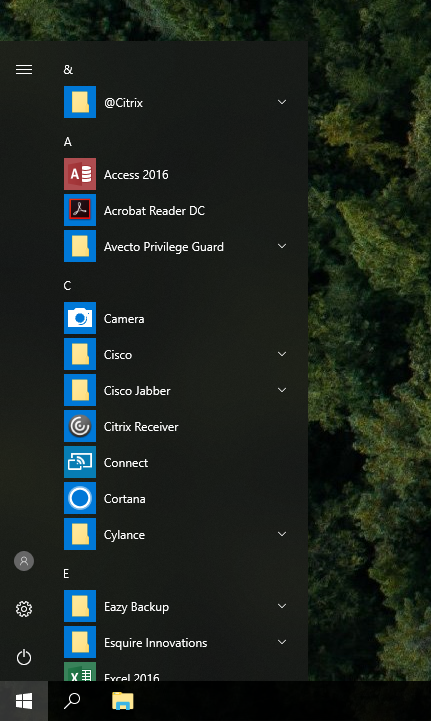Image resolution: width=431 pixels, height=721 pixels.
Task: Click the Cisco Jabber folder icon
Action: pyautogui.click(x=80, y=390)
